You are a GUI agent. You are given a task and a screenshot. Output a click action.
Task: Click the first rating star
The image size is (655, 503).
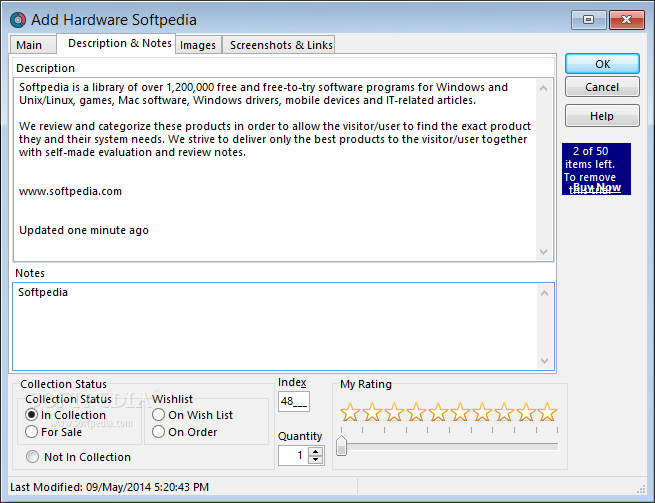click(x=350, y=412)
